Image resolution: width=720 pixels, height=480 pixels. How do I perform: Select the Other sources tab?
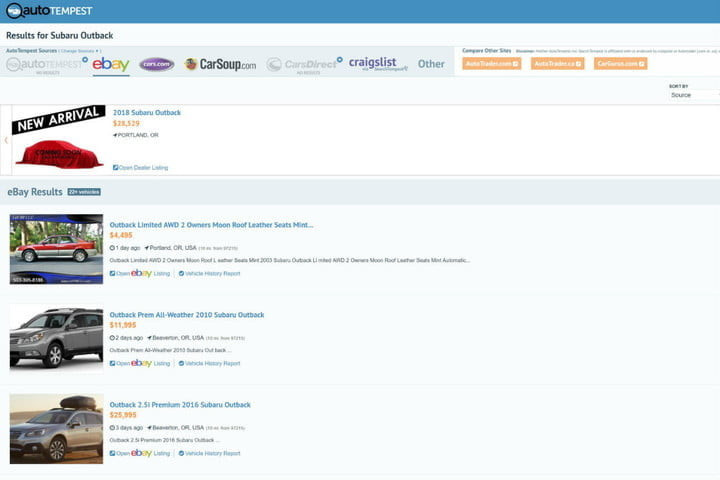click(431, 64)
